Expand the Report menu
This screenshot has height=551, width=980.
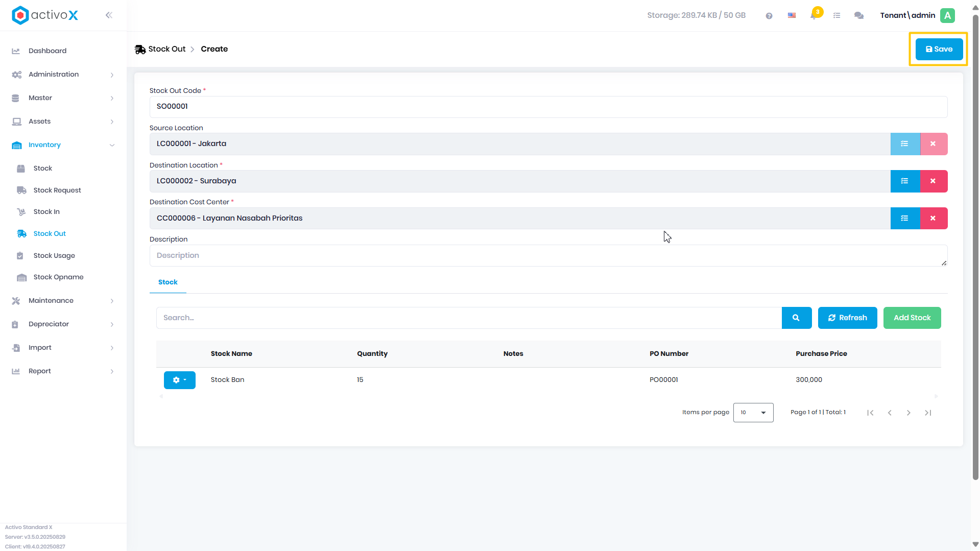click(x=63, y=371)
